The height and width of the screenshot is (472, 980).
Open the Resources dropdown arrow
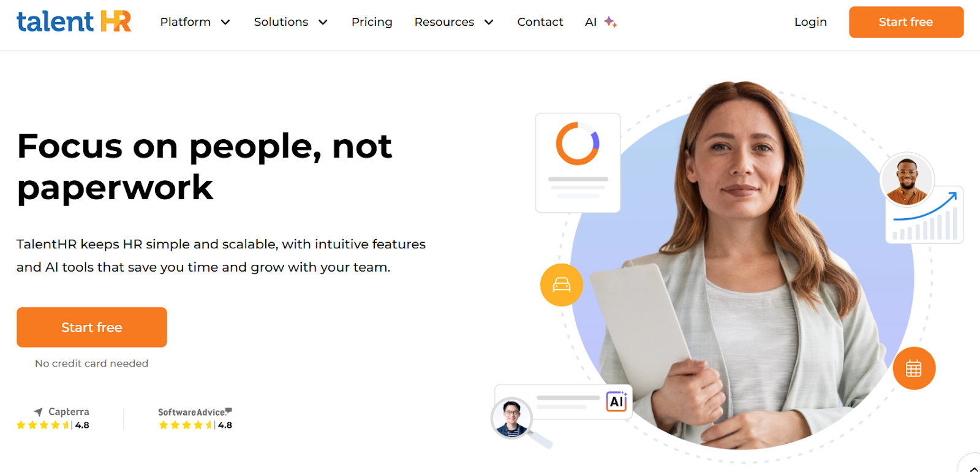[489, 22]
